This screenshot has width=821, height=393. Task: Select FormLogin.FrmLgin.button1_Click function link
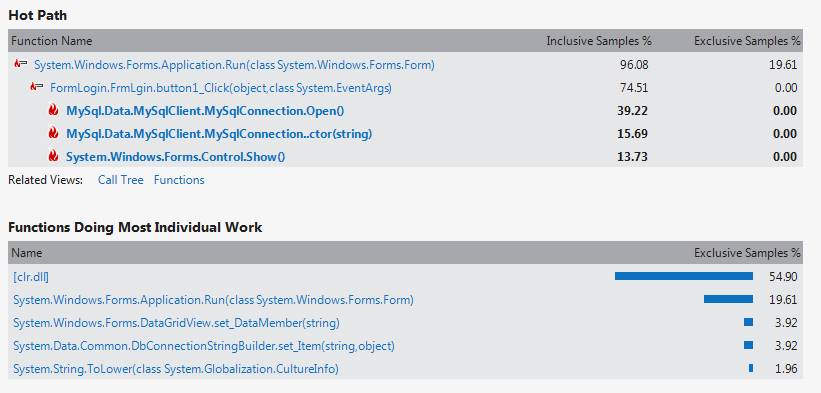coord(220,88)
